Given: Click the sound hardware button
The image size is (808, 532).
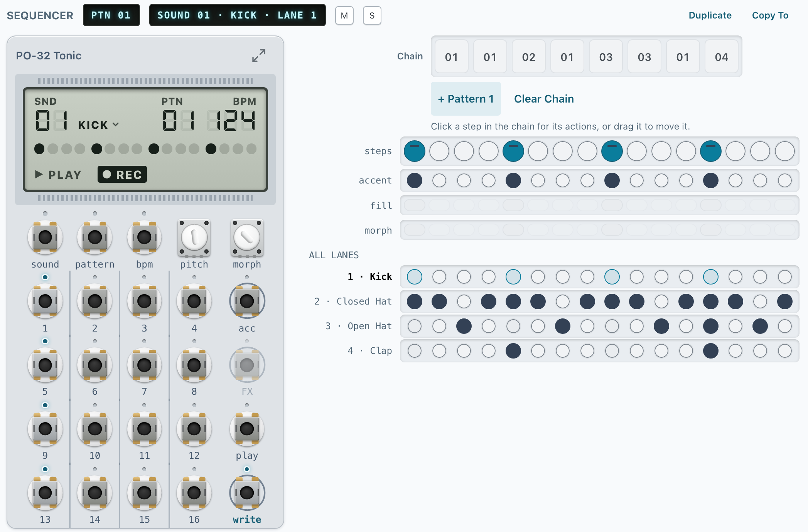Looking at the screenshot, I should 45,237.
